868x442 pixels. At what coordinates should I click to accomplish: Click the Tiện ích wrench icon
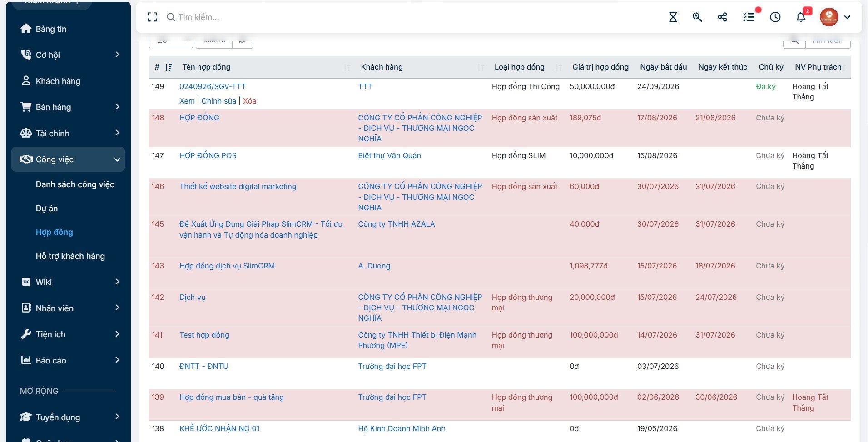[26, 334]
